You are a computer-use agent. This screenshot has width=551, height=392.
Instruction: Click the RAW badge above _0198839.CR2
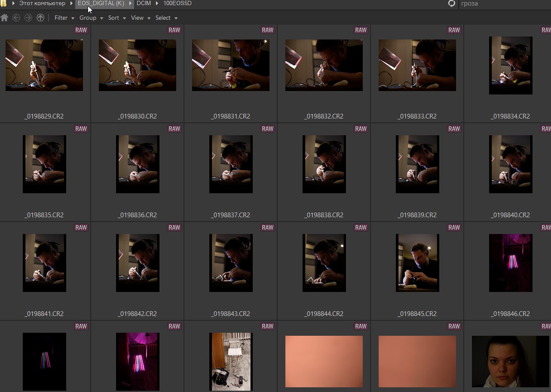click(x=454, y=129)
